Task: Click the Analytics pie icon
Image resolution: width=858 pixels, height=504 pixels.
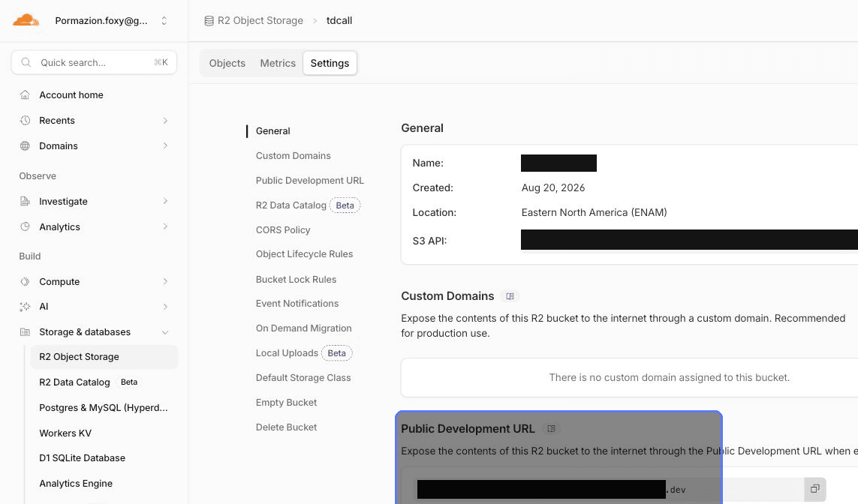Action: pyautogui.click(x=25, y=226)
